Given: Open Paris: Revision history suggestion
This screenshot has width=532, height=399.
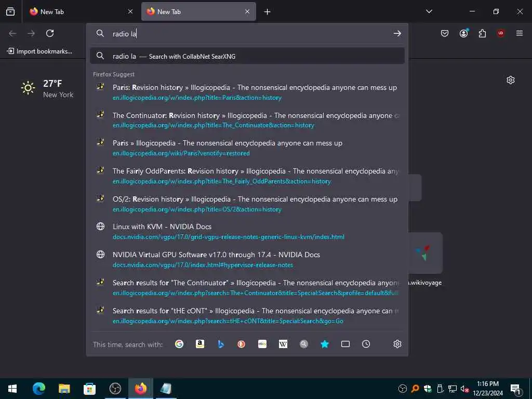Looking at the screenshot, I should (247, 92).
